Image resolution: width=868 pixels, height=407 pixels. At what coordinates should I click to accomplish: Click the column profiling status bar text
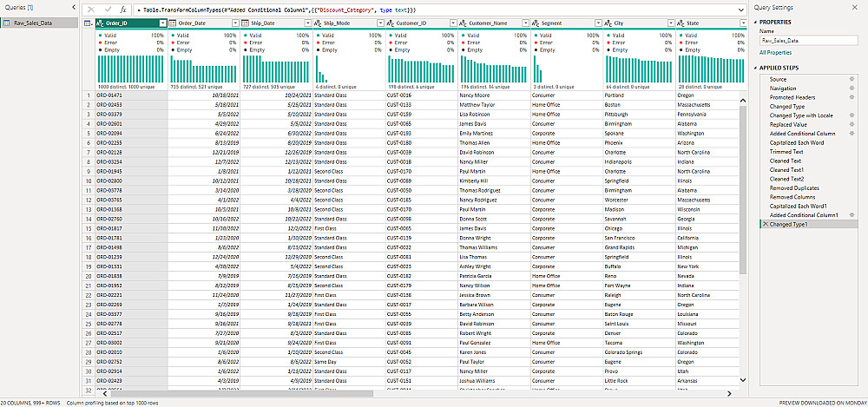click(x=112, y=403)
